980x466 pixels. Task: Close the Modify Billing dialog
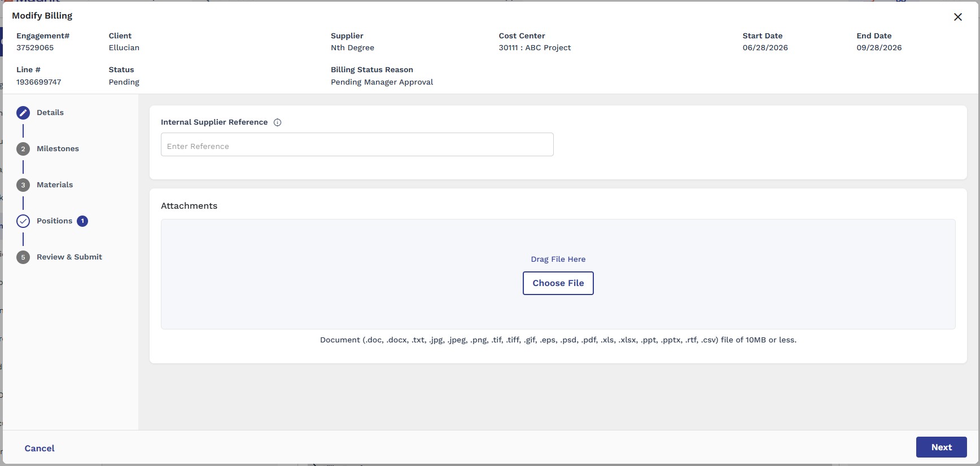point(958,17)
